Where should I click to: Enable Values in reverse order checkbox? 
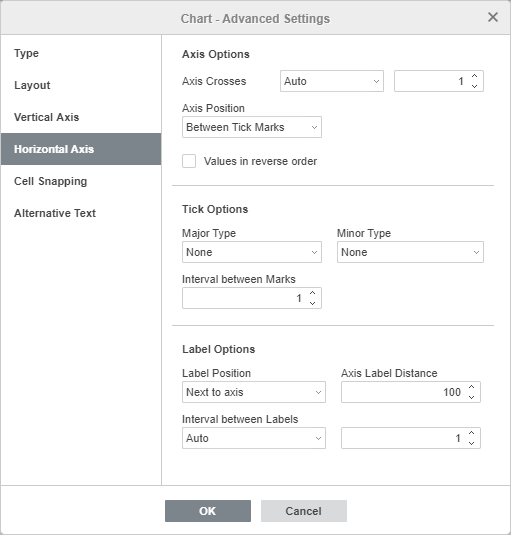coord(189,161)
